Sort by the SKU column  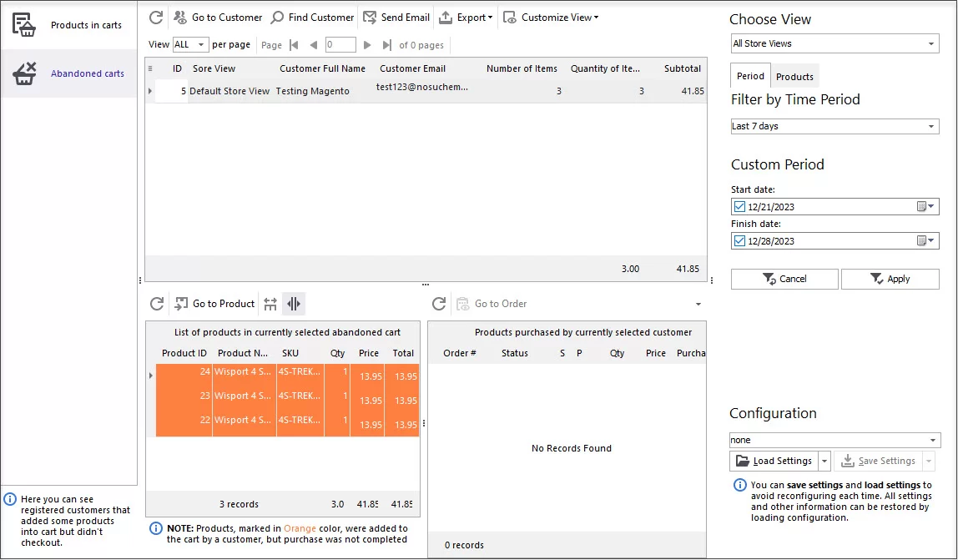(290, 353)
